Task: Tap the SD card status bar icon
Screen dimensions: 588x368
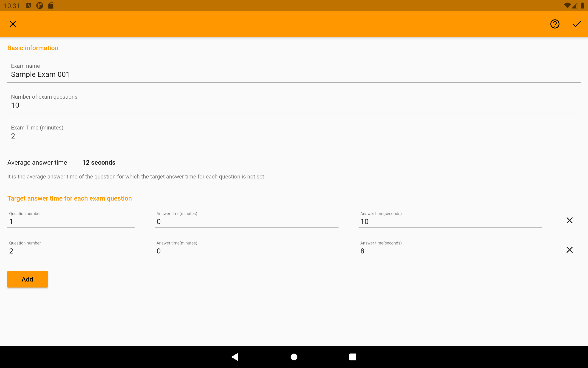Action: (x=51, y=5)
